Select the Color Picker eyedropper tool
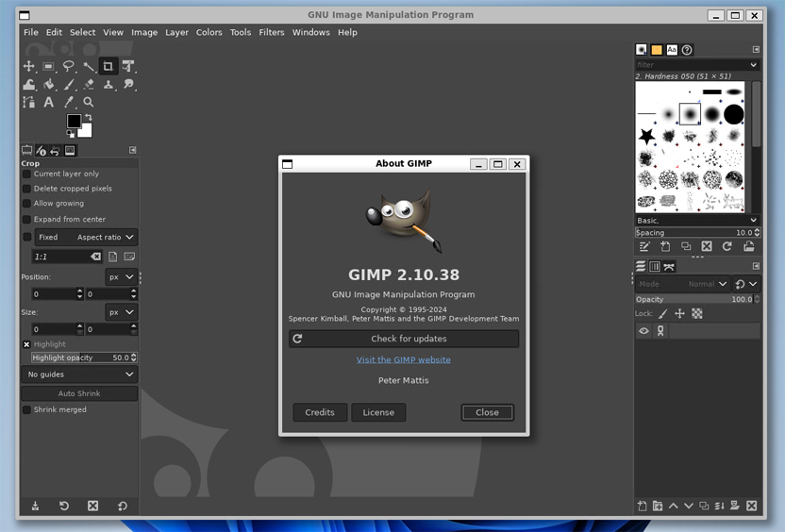 tap(69, 102)
